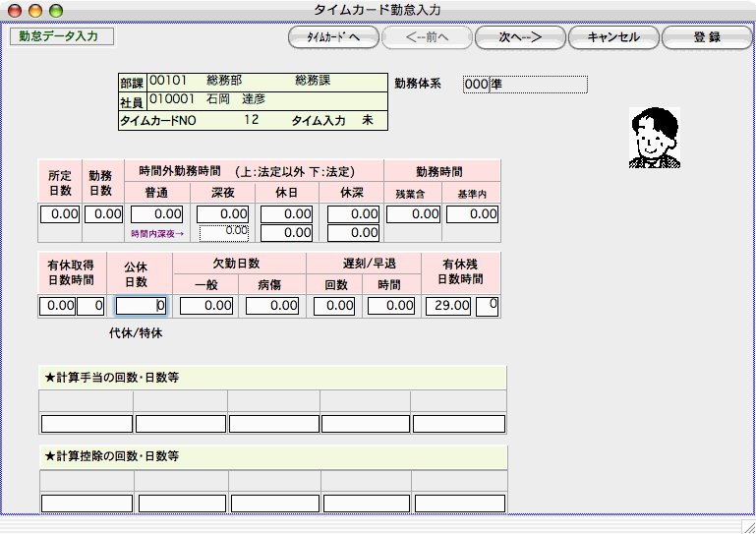
Task: Click the 残業含 work hours field
Action: [x=412, y=213]
